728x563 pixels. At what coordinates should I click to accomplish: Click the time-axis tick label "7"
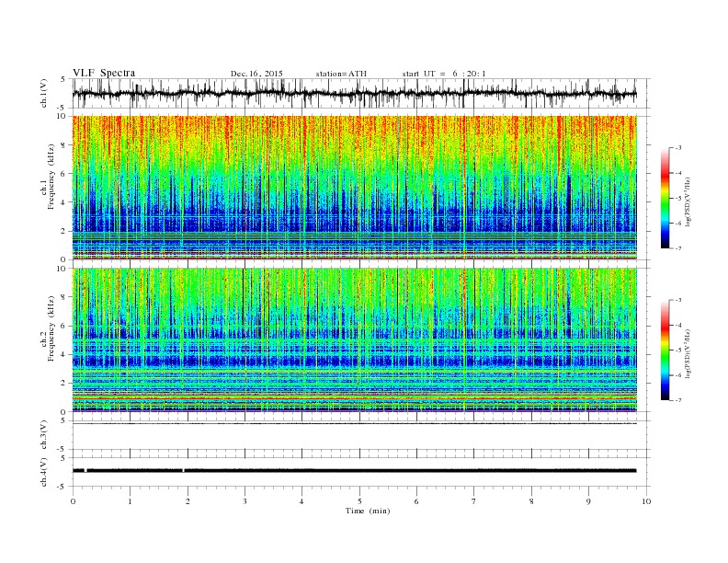tap(474, 501)
